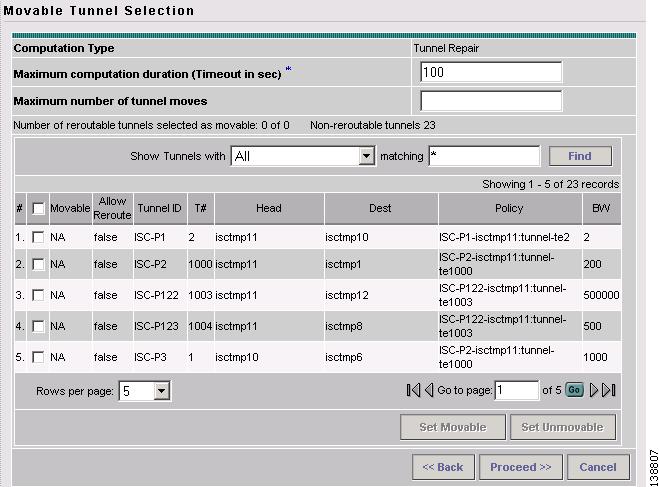Screen dimensions: 659x487
Task: Click the 500000 bandwidth value
Action: tap(601, 295)
